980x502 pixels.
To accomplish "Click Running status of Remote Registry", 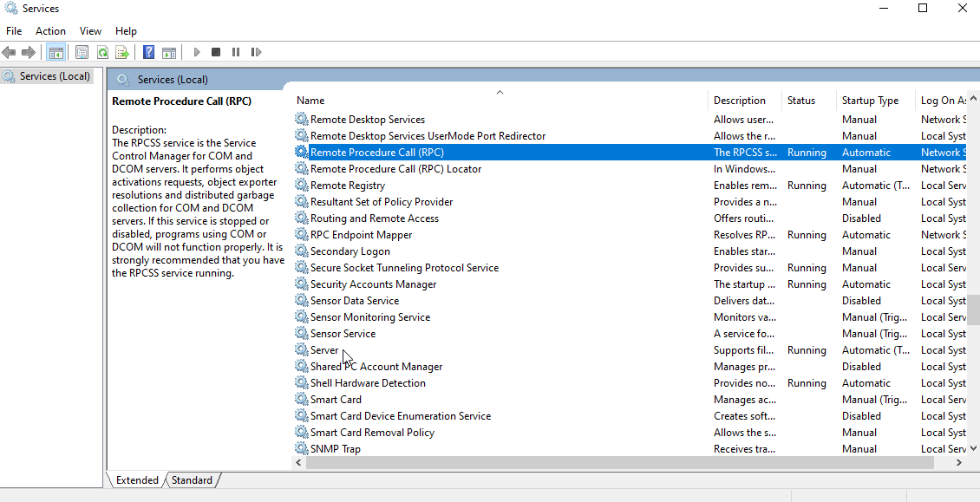I will [807, 185].
